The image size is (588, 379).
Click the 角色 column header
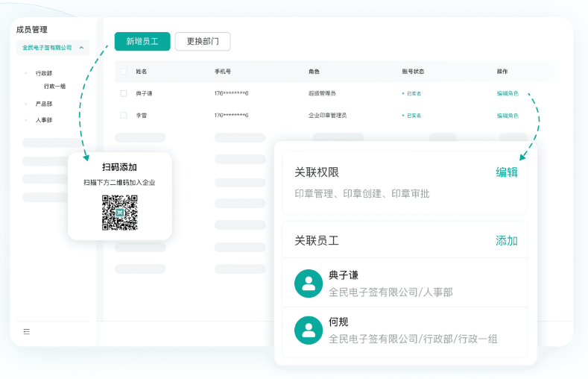pos(314,72)
